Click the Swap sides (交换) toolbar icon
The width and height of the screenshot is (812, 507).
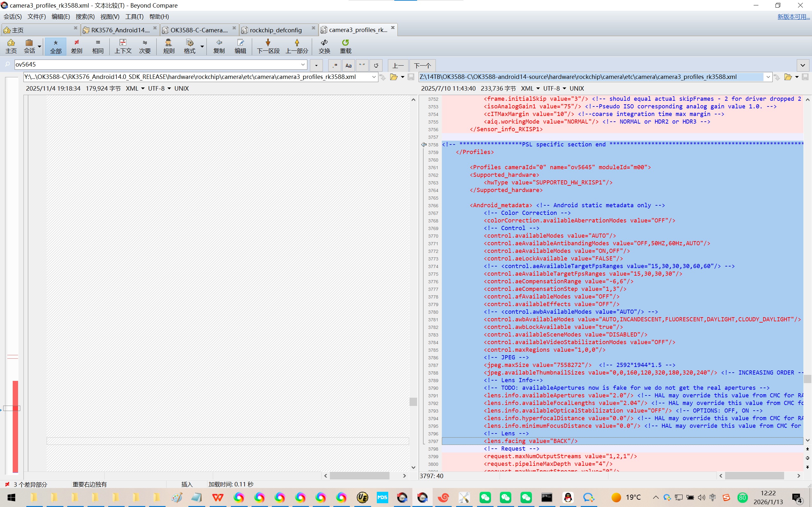point(324,43)
